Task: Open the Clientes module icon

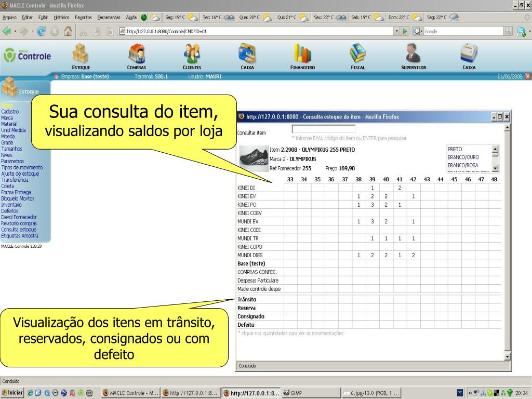Action: click(192, 54)
